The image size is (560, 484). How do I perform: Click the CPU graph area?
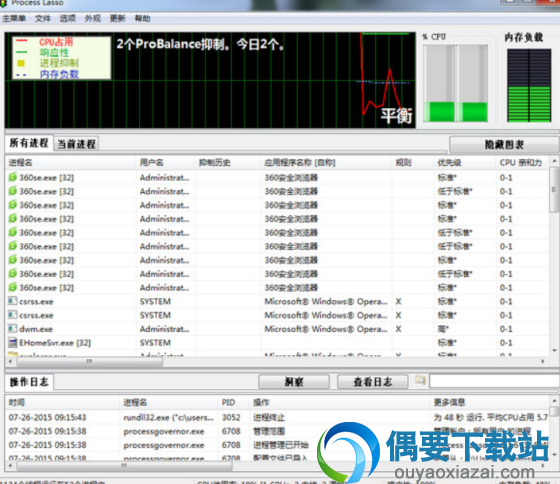(210, 80)
